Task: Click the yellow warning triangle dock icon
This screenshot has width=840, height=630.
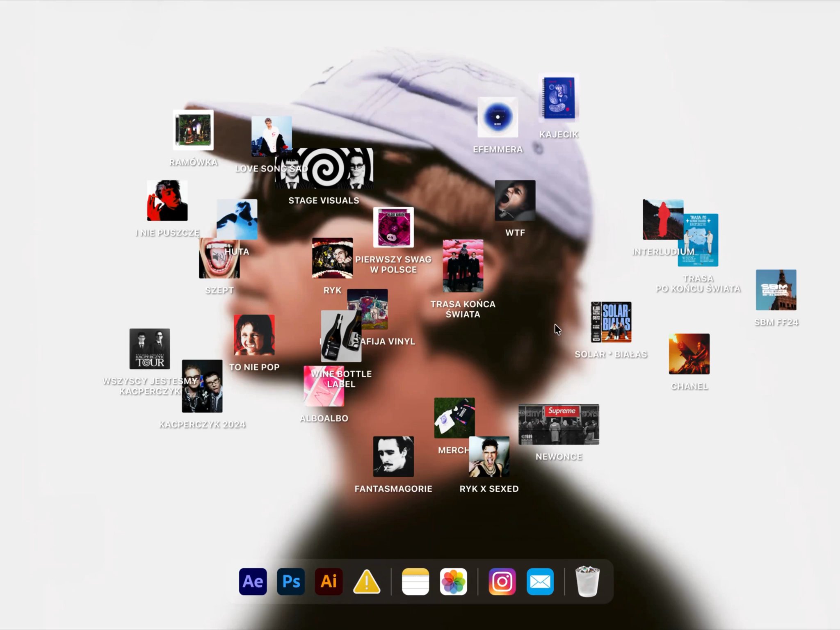Action: (x=367, y=582)
